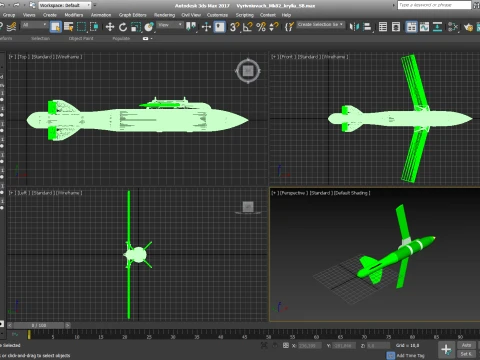Open [Default Shading] menu in Perspective viewport
Viewport: 480px width, 360px height.
[x=352, y=193]
